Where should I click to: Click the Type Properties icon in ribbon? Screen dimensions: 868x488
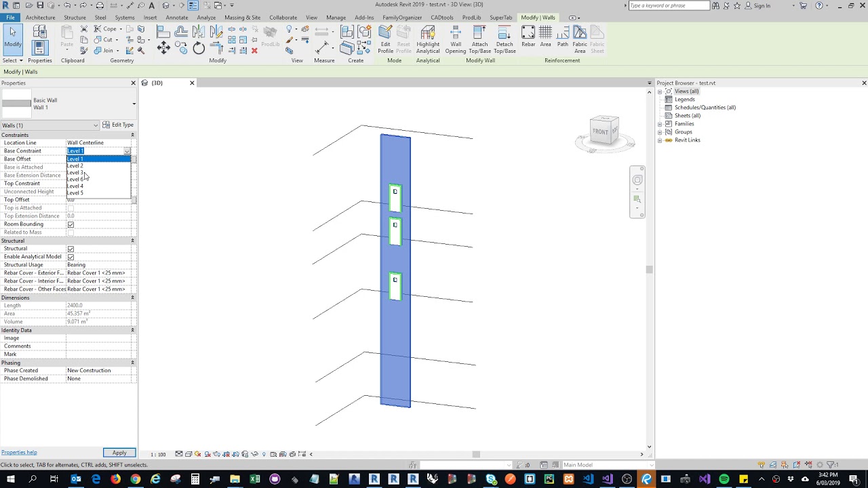coord(39,31)
